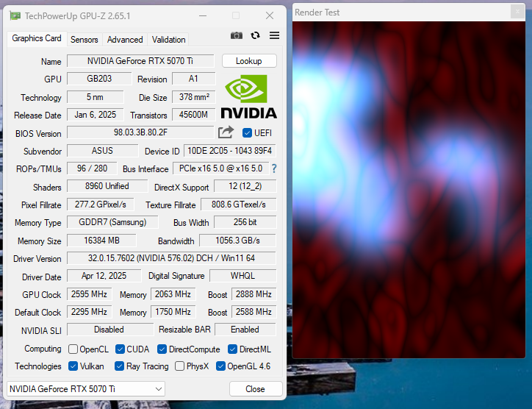This screenshot has width=532, height=409.
Task: Click the NVIDIA SLI value Disabled
Action: tap(109, 330)
